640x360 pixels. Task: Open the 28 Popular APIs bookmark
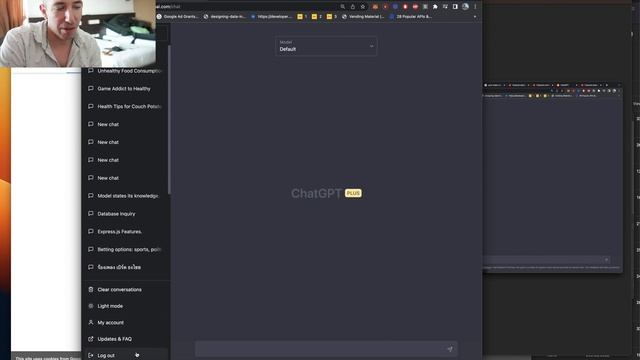coord(410,17)
